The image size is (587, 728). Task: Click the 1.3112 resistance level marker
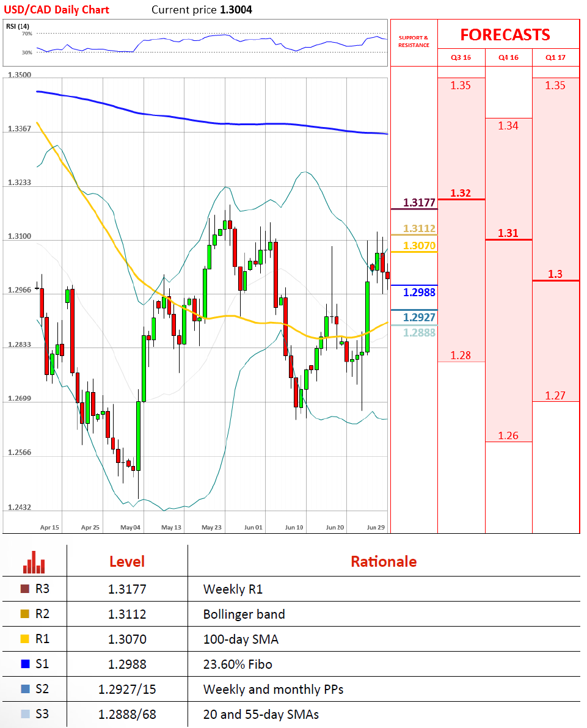click(x=419, y=228)
